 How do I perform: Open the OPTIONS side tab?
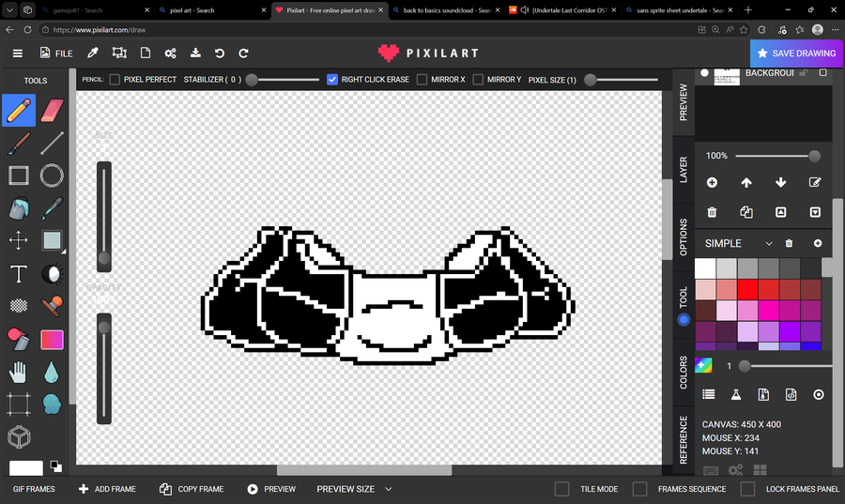(x=684, y=237)
